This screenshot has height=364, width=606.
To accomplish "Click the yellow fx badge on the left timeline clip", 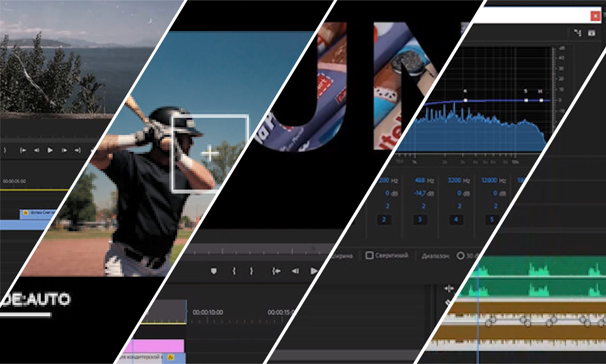I will (25, 213).
